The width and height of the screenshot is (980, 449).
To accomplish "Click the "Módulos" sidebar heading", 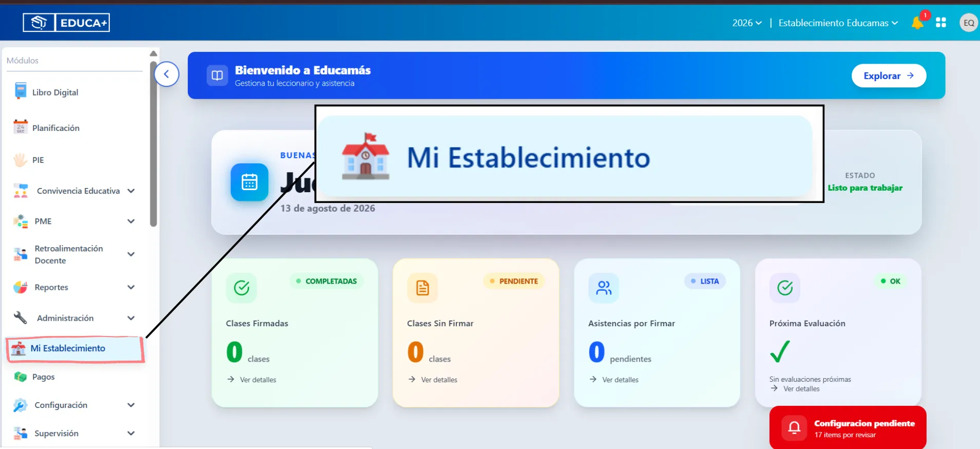I will tap(23, 61).
